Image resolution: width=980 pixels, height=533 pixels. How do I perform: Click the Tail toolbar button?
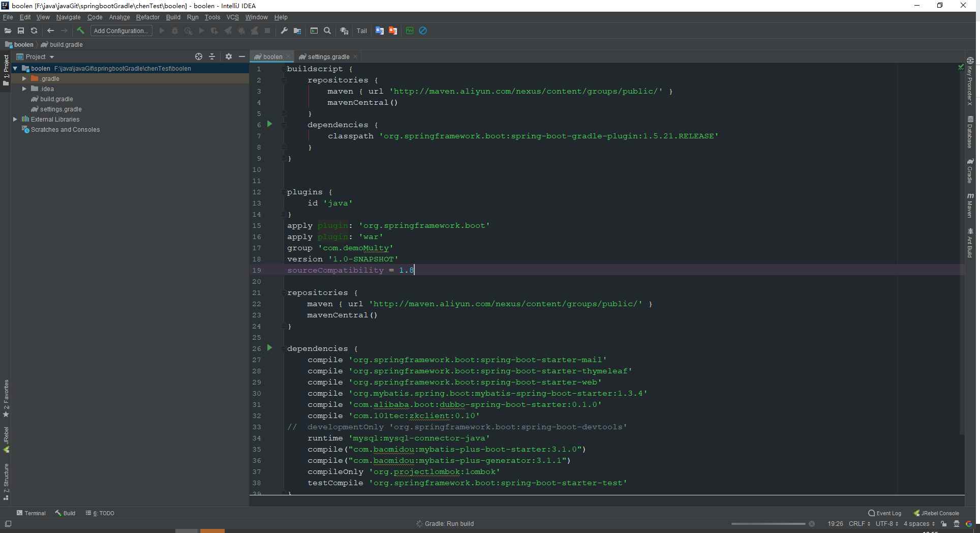pos(361,31)
